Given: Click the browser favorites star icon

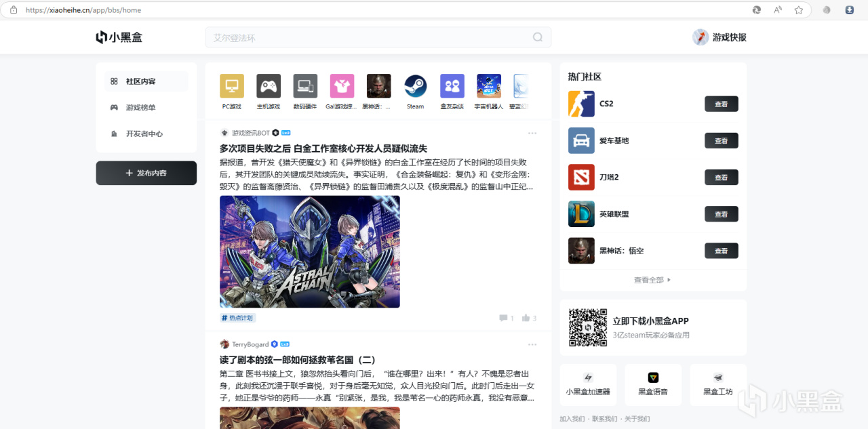Looking at the screenshot, I should click(x=799, y=10).
